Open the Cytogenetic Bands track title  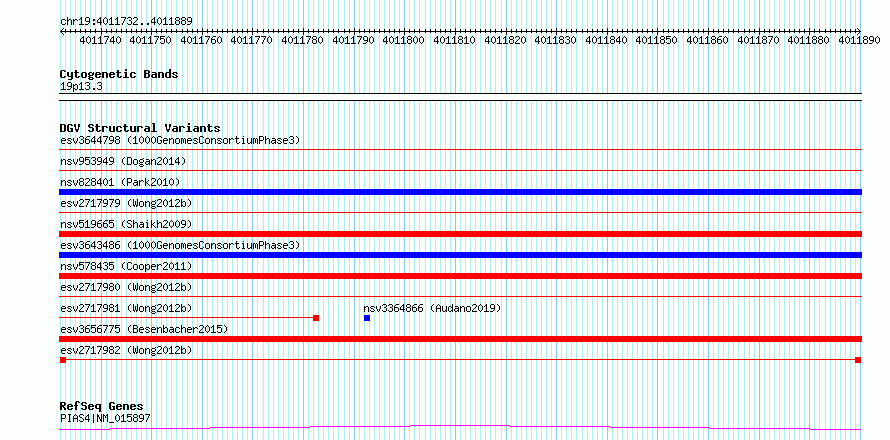[119, 74]
